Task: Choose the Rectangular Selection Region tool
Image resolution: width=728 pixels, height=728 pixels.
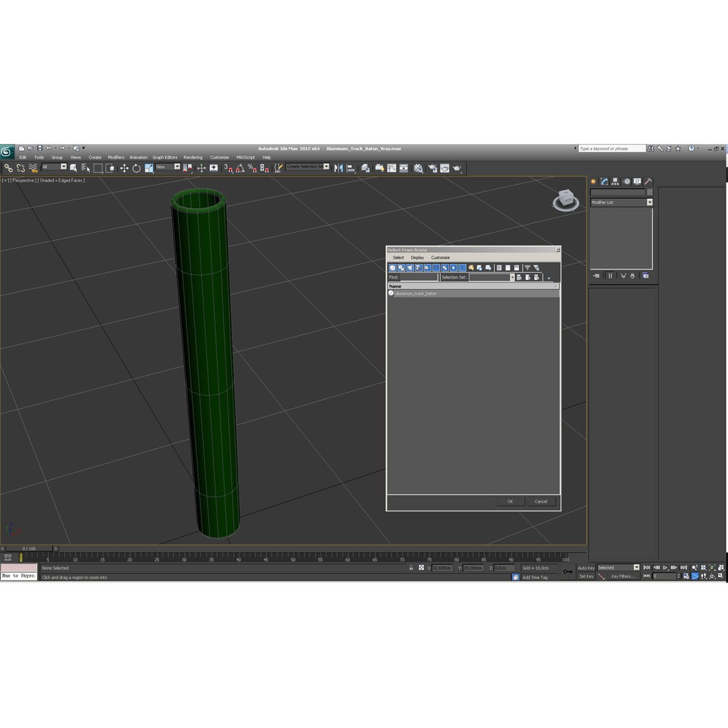Action: [98, 168]
